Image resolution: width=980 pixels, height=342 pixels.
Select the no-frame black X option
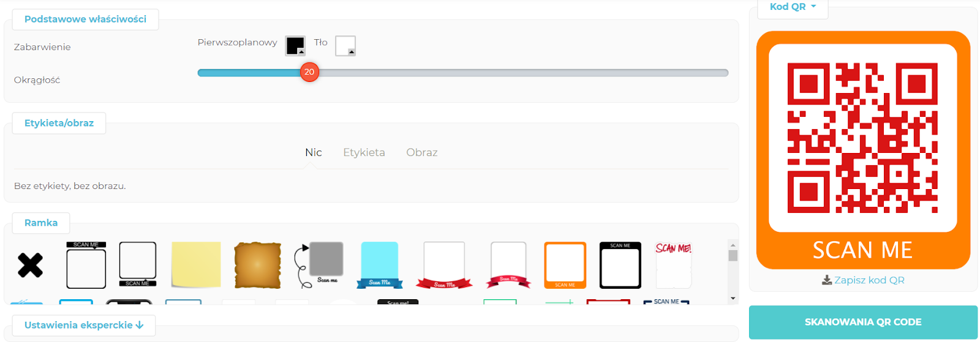(30, 265)
